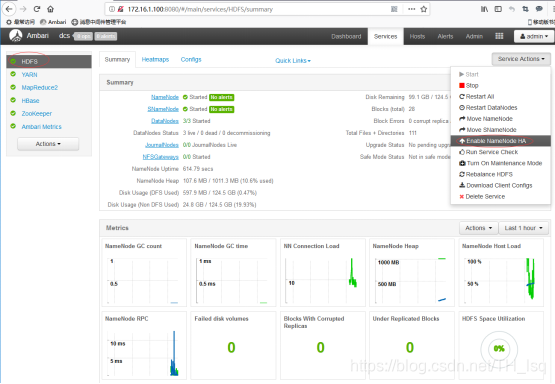555x384 pixels.
Task: Open the Ambari bookmark in bookmarks bar
Action: 53,22
